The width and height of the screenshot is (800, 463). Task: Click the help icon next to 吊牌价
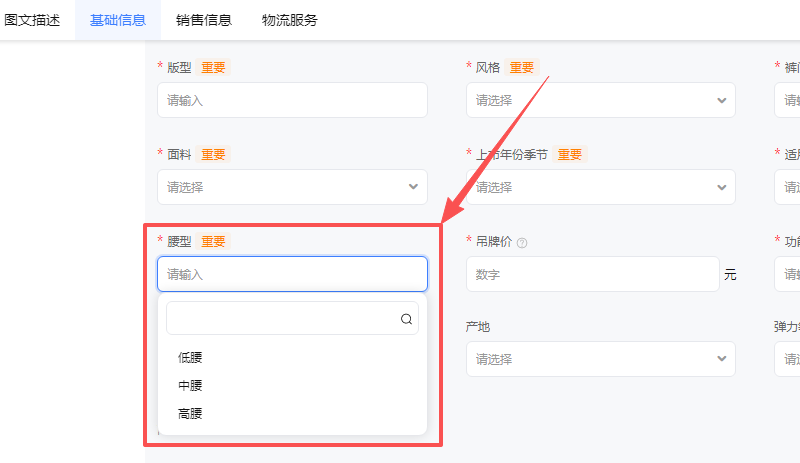(522, 242)
